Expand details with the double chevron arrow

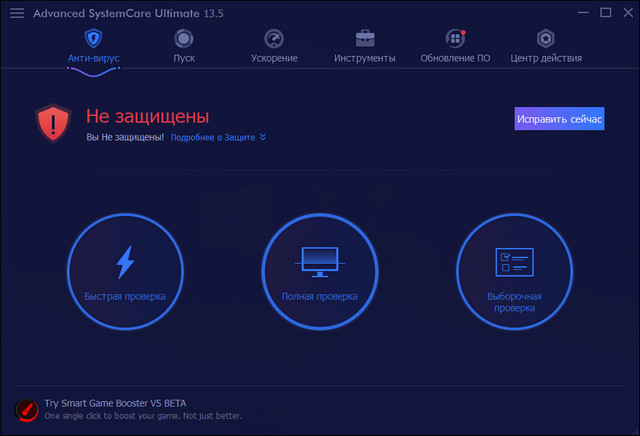tap(263, 137)
